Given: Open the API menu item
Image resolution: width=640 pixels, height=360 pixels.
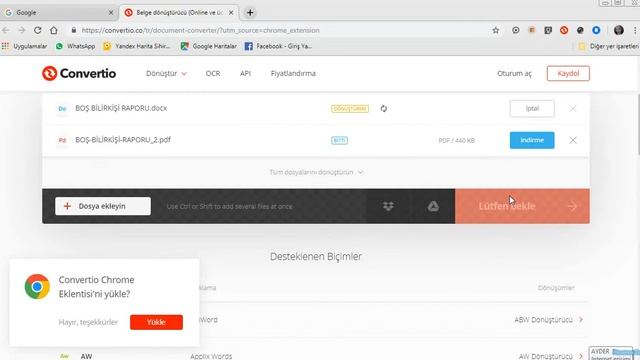Looking at the screenshot, I should 245,73.
